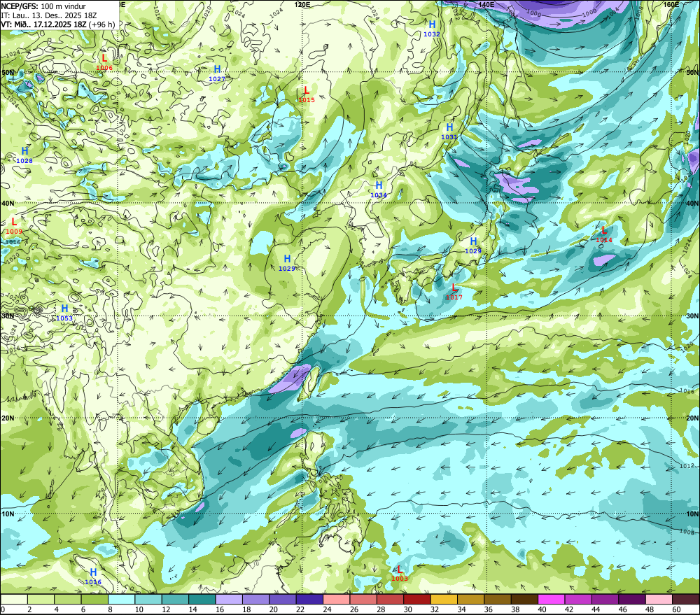Click the 'IT: Lau.. 13. Des.. 2025 18Z' line
This screenshot has width=700, height=615.
49,15
